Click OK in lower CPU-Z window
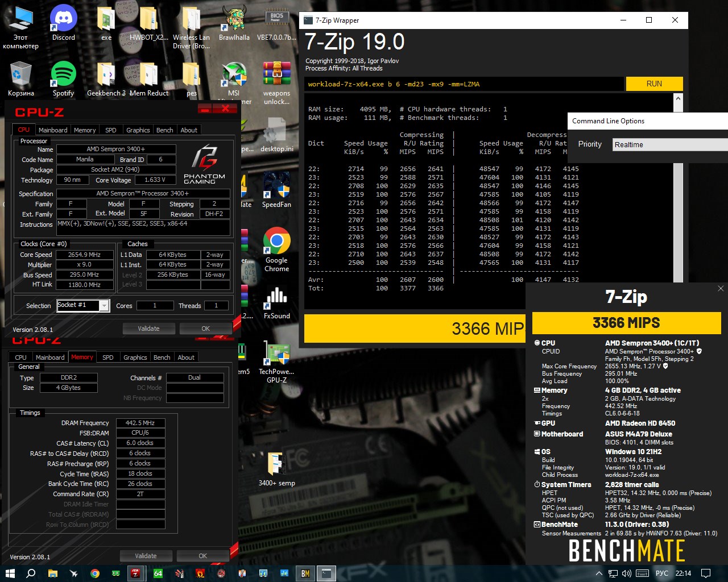The image size is (728, 582). tap(202, 556)
